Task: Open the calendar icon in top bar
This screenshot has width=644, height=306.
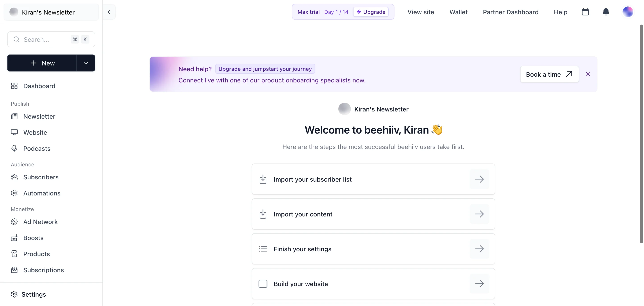Action: tap(585, 12)
